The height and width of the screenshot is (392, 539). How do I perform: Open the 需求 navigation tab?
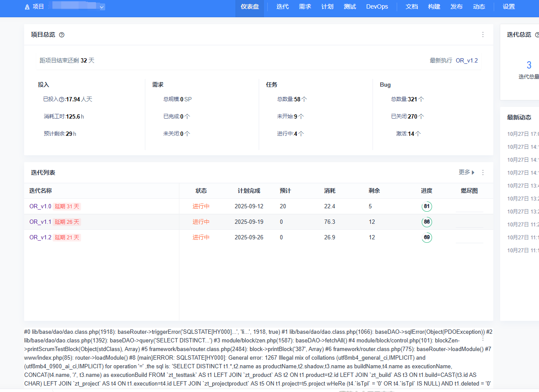(x=305, y=7)
